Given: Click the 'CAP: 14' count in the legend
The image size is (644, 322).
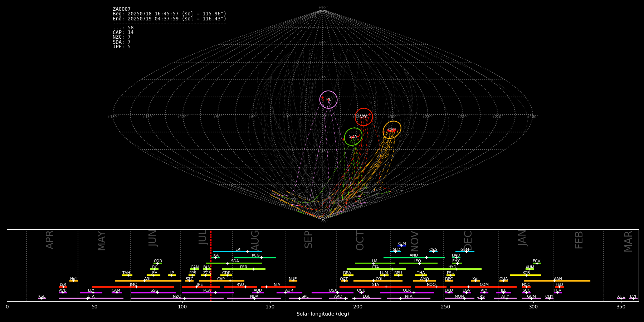Looking at the screenshot, I should click(x=123, y=33).
